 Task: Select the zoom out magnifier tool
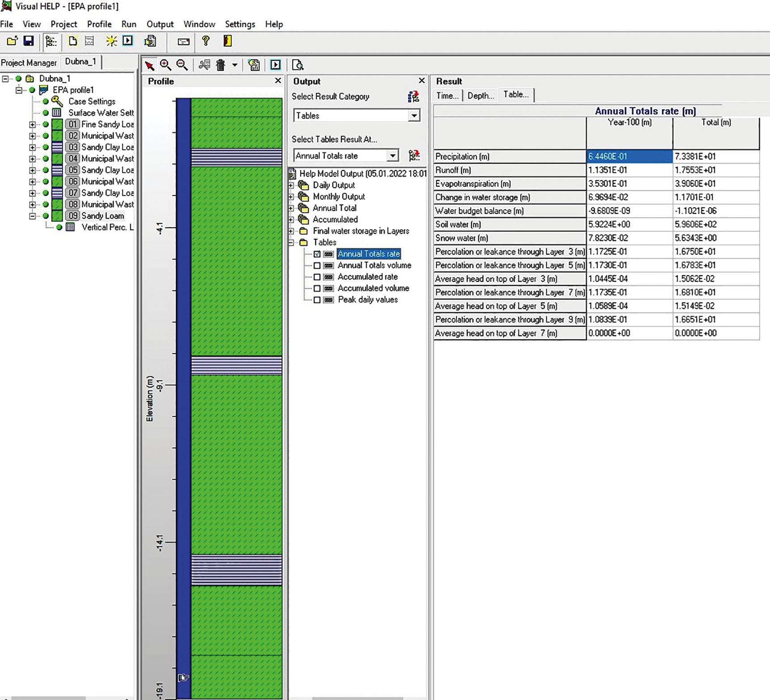(x=182, y=65)
